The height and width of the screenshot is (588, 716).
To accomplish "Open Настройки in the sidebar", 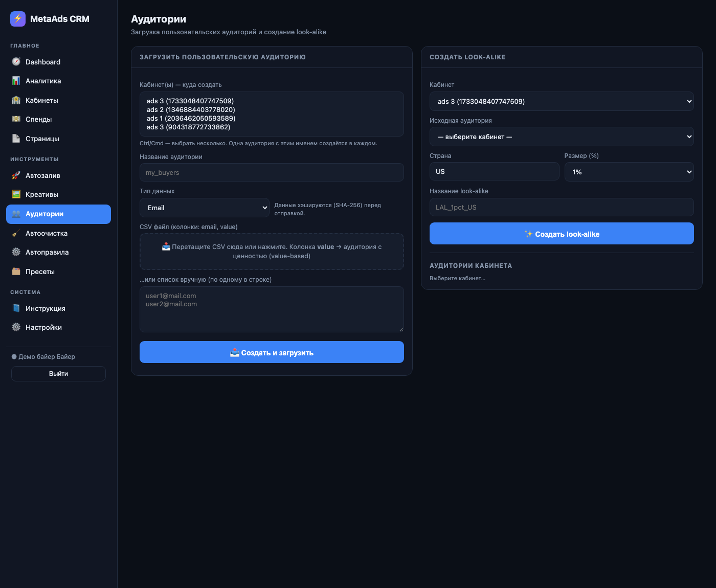I will click(x=58, y=327).
